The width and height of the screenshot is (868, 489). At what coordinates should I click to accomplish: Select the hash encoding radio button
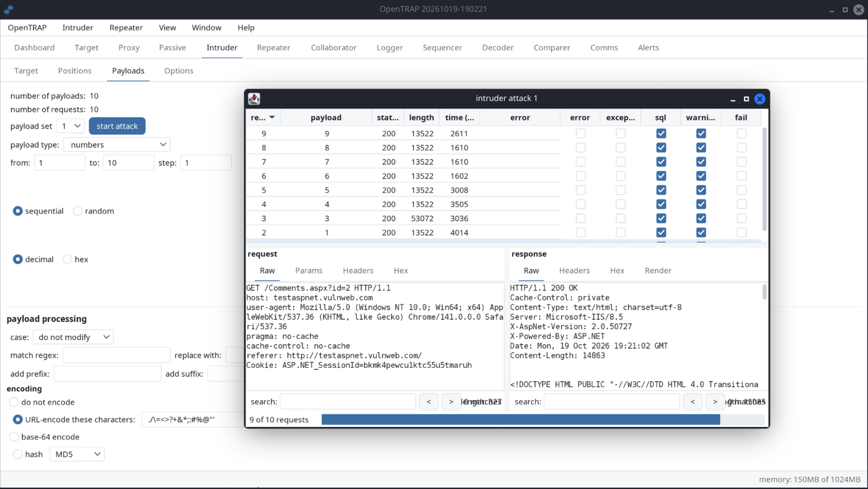tap(18, 454)
